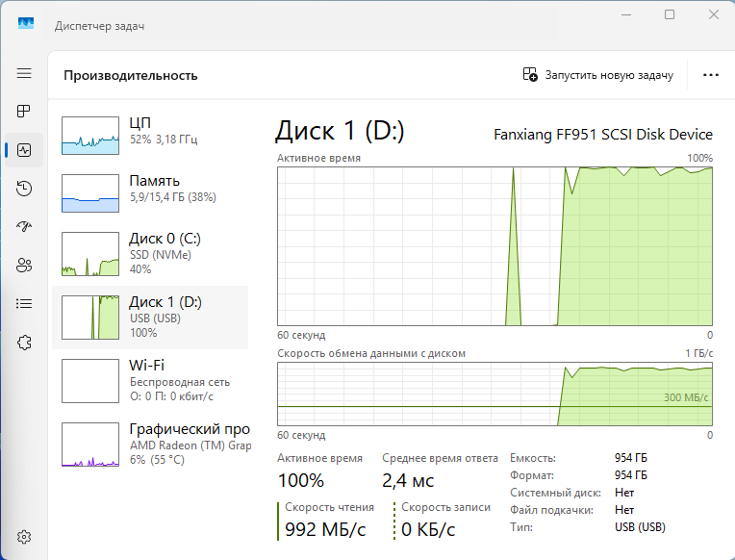
Task: Click the Active time graph
Action: click(x=495, y=246)
